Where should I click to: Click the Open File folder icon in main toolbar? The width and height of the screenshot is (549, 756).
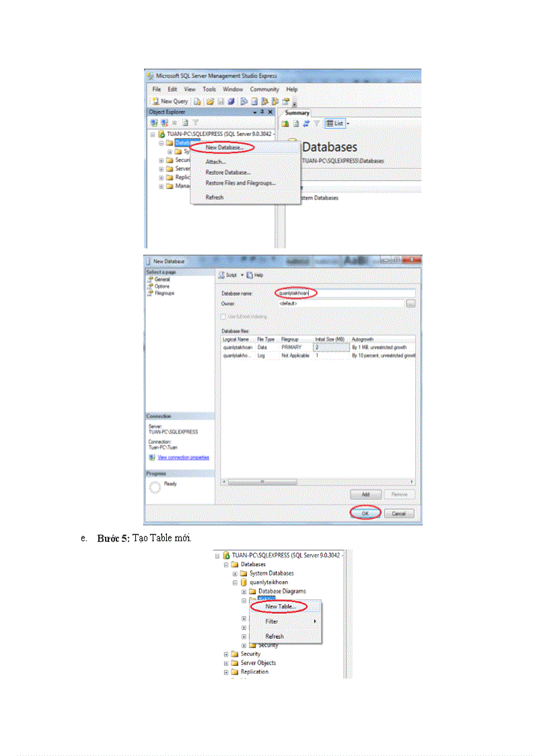click(x=210, y=101)
